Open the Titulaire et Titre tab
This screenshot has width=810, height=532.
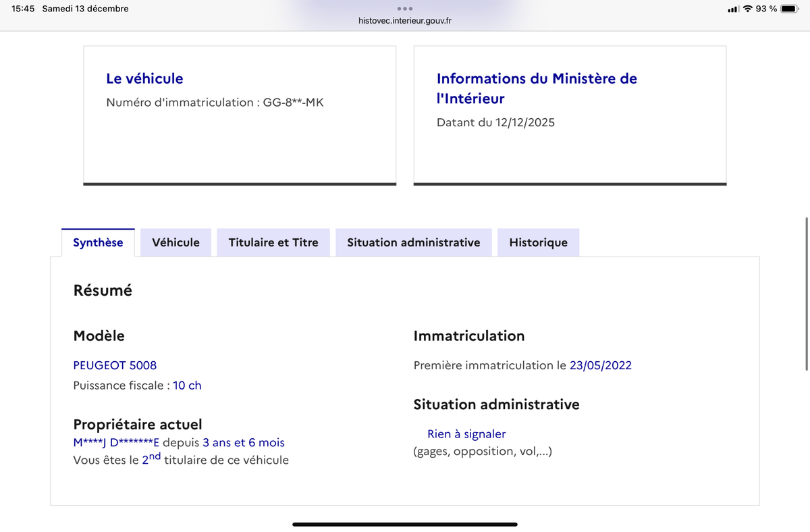click(x=273, y=242)
